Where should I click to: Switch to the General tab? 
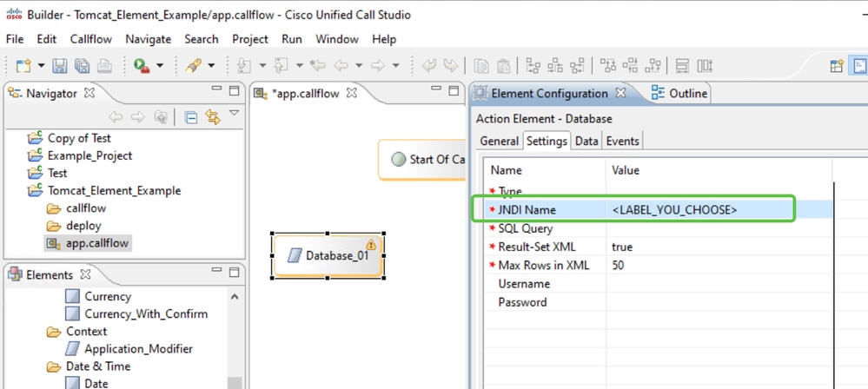point(500,142)
